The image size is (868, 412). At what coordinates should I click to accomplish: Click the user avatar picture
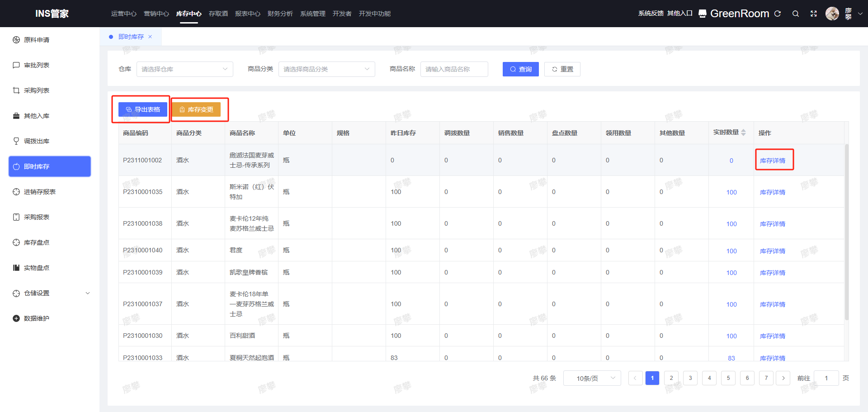point(832,14)
